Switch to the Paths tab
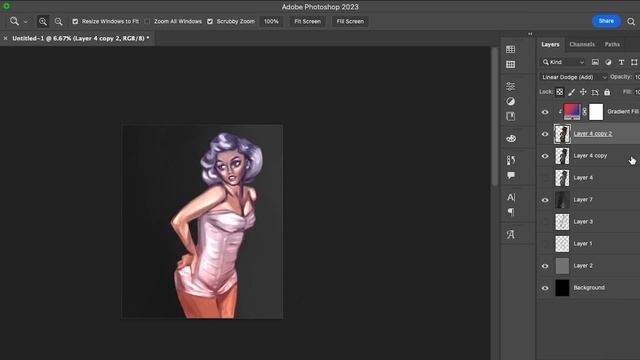The image size is (640, 360). (x=612, y=44)
